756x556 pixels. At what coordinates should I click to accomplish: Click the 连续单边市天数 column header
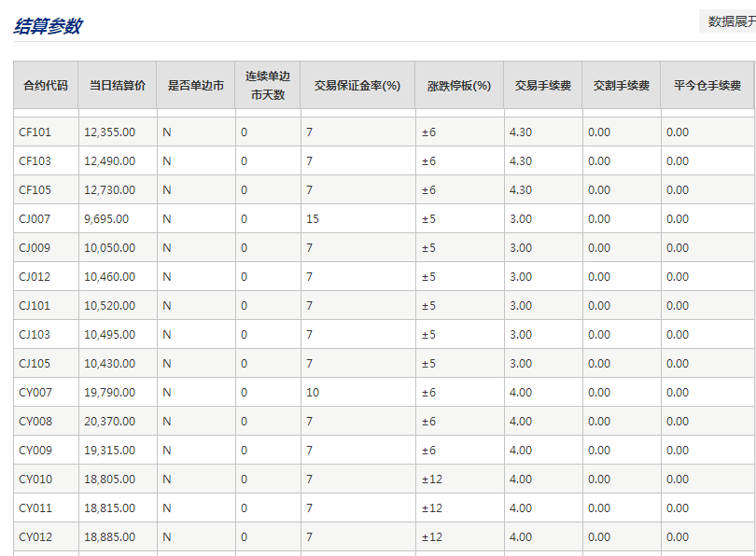pyautogui.click(x=268, y=85)
